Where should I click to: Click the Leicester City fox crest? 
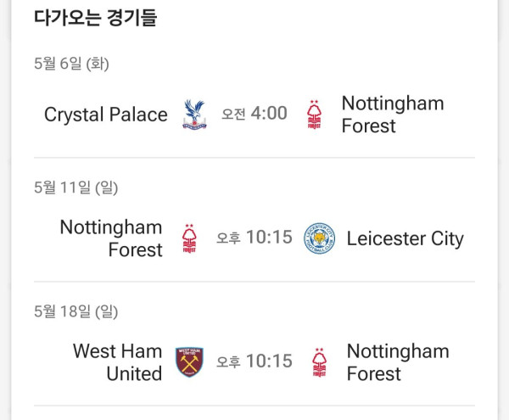click(x=319, y=238)
